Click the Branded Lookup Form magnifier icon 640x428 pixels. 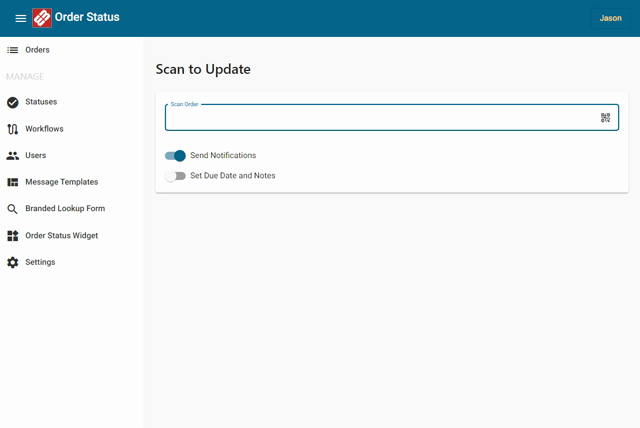click(x=12, y=209)
